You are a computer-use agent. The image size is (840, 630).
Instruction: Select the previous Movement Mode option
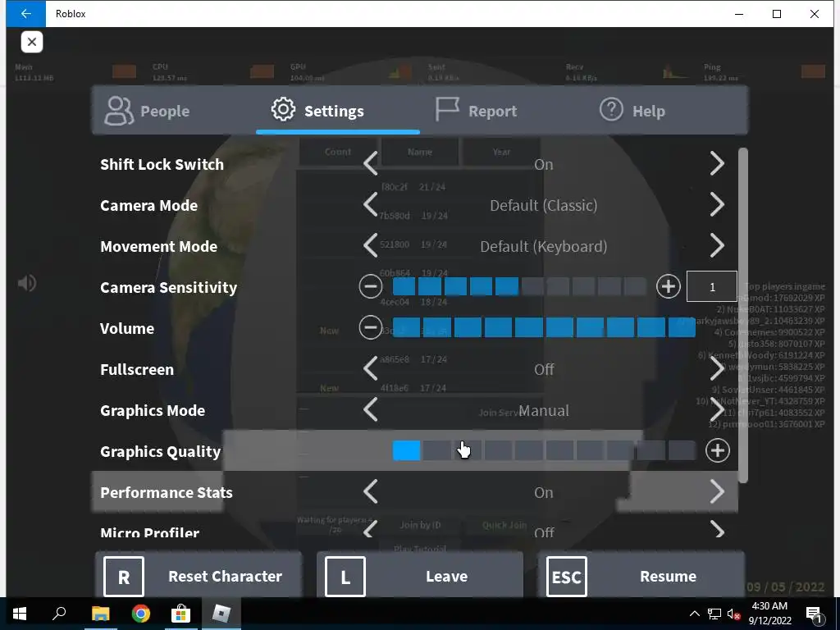click(371, 245)
